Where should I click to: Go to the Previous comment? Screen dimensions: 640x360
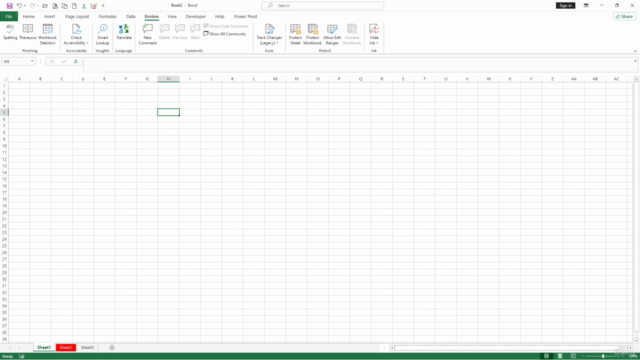click(180, 32)
